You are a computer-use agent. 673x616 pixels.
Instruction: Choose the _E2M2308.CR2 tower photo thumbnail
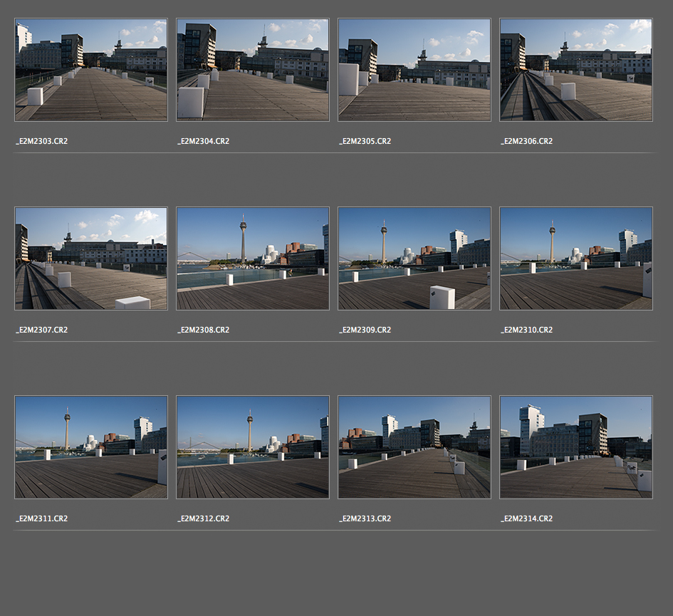(253, 259)
